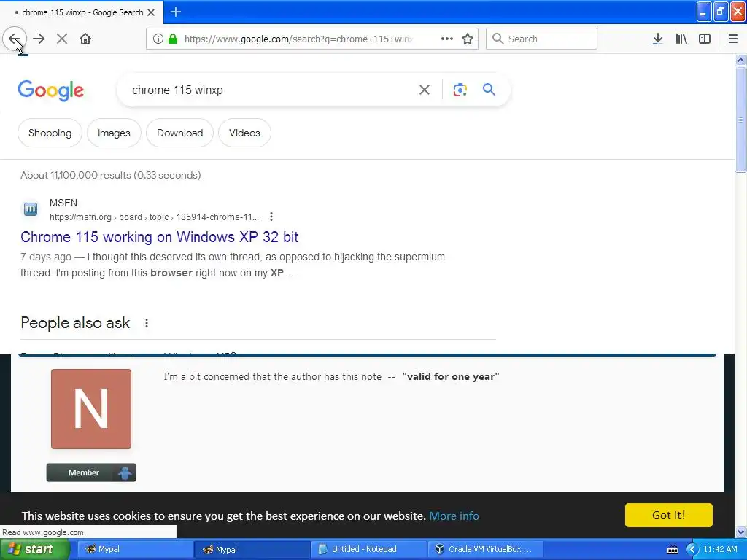The height and width of the screenshot is (560, 747).
Task: Filter results by Images
Action: coord(114,133)
